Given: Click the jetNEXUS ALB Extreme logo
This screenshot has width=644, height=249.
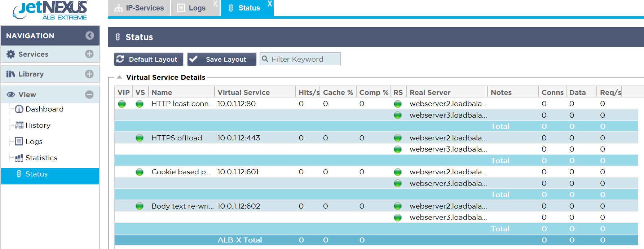Looking at the screenshot, I should coord(50,10).
